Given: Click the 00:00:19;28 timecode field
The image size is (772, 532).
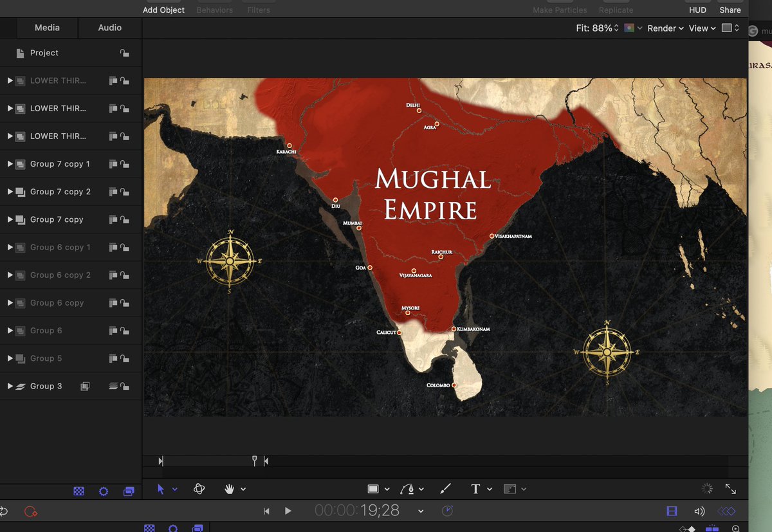Looking at the screenshot, I should 357,511.
